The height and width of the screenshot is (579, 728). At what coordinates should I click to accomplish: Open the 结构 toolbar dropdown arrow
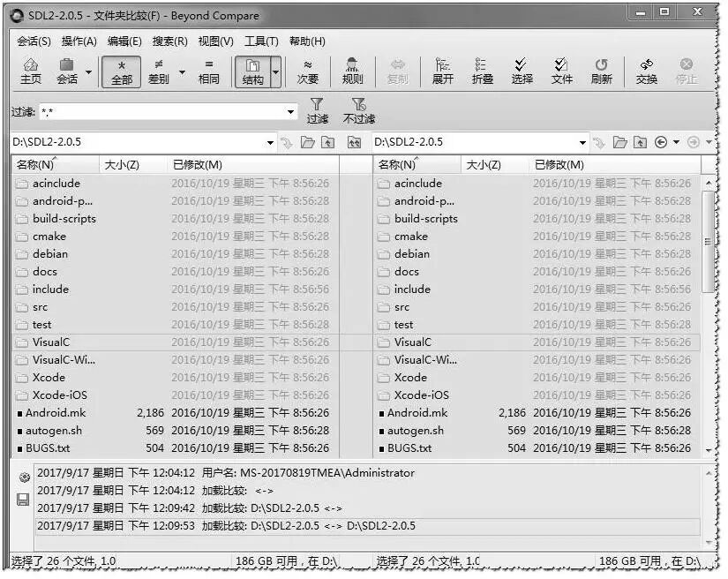click(x=276, y=72)
